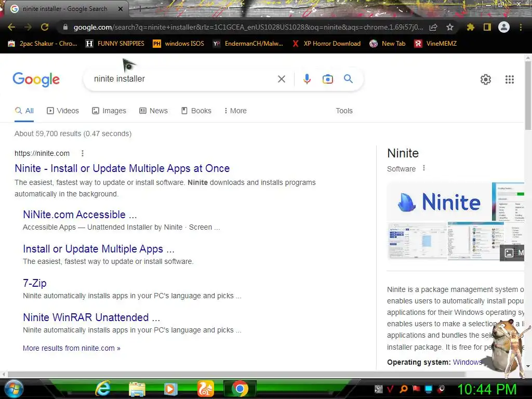
Task: Bookmark this page with the star icon
Action: tap(450, 27)
